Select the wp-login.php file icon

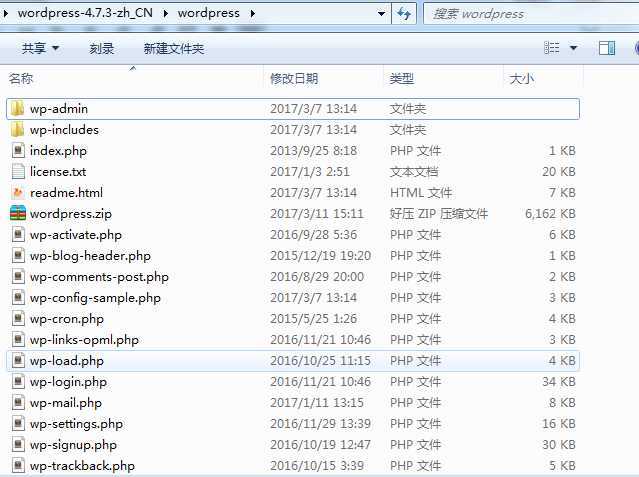click(x=18, y=382)
